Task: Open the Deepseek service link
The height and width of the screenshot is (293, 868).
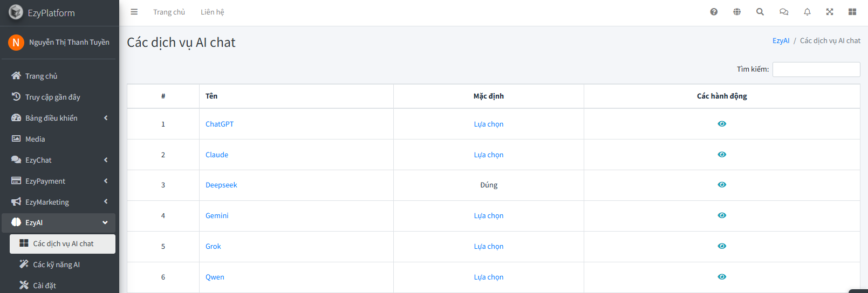Action: tap(221, 185)
